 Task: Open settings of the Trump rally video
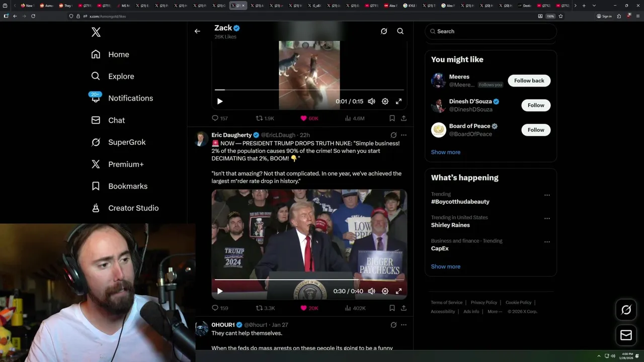385,291
